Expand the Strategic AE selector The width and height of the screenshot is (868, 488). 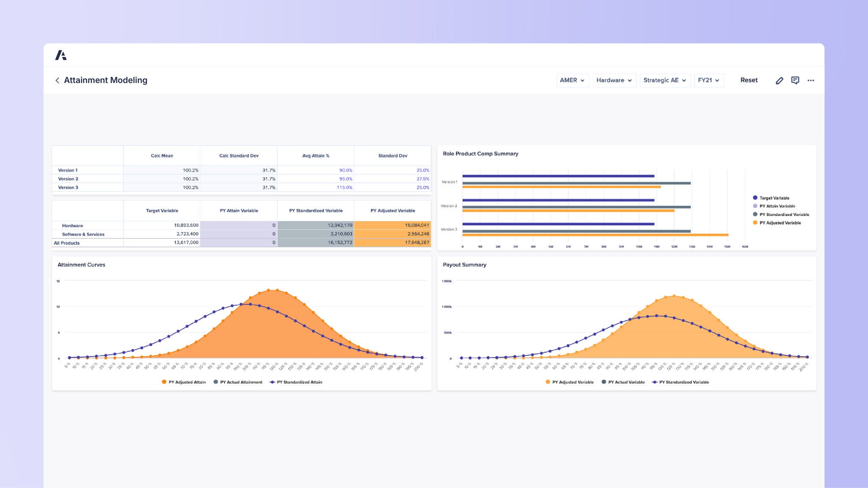coord(665,80)
